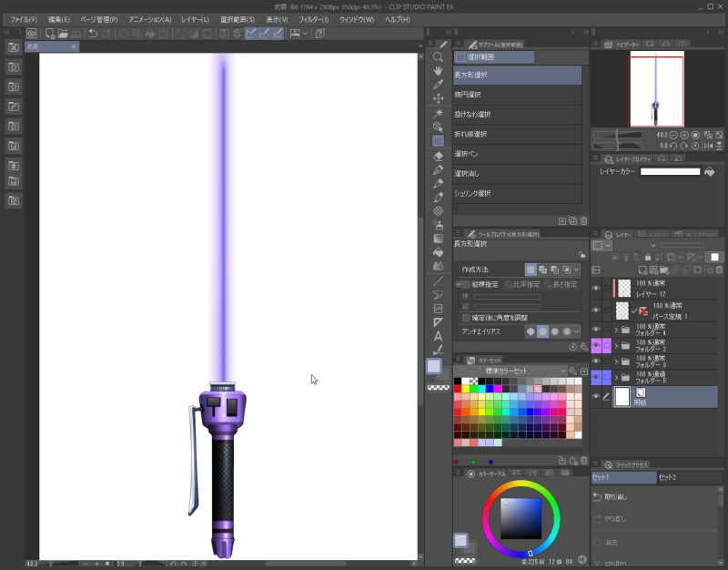Select the Zoom magnifier tool
This screenshot has width=728, height=570.
(438, 57)
